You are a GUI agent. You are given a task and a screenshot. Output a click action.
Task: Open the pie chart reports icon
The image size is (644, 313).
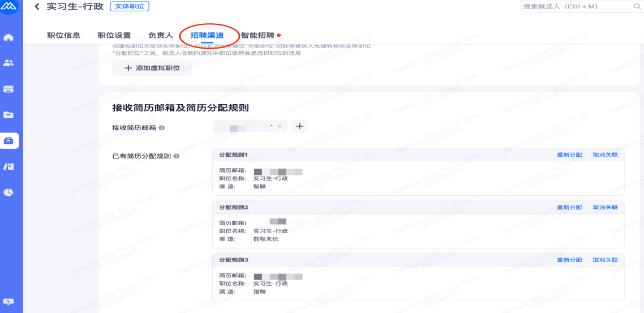[8, 192]
